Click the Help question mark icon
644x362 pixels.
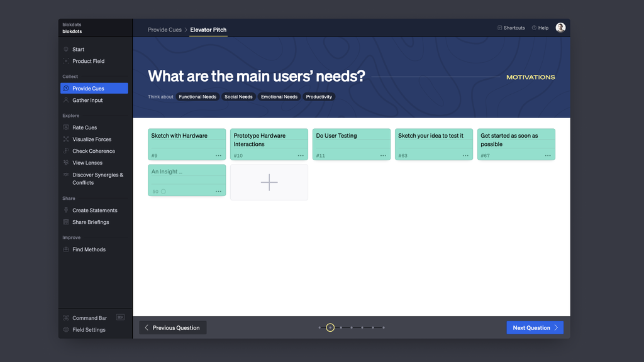pos(534,28)
